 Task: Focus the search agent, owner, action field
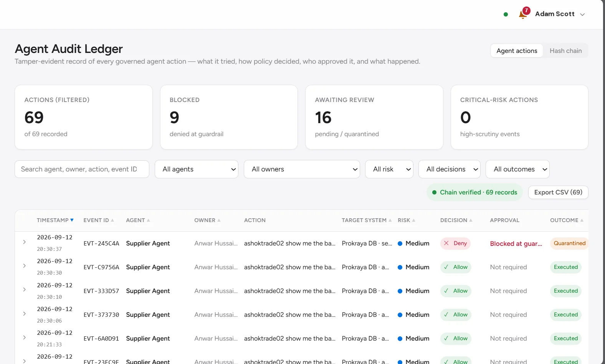(x=82, y=169)
